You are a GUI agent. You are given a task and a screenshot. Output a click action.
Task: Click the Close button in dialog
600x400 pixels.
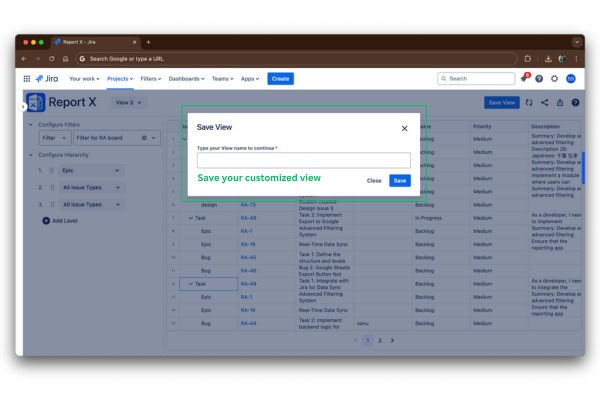point(374,181)
